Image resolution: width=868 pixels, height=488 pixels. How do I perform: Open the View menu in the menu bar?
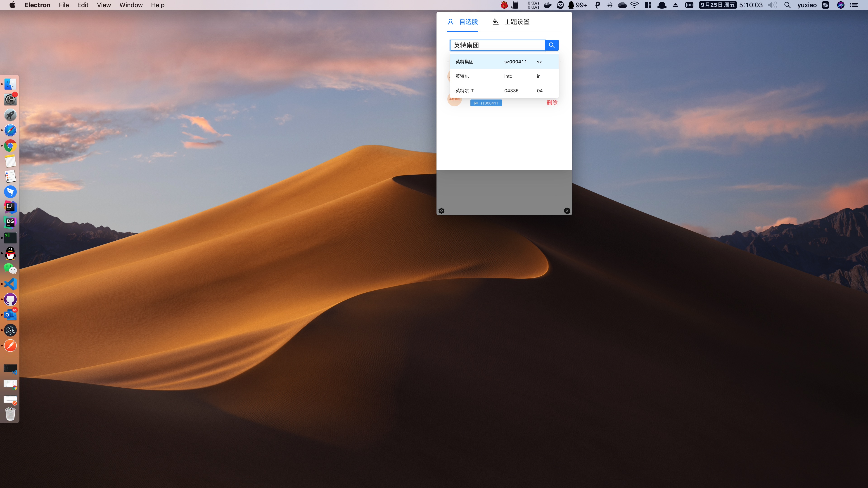point(104,5)
